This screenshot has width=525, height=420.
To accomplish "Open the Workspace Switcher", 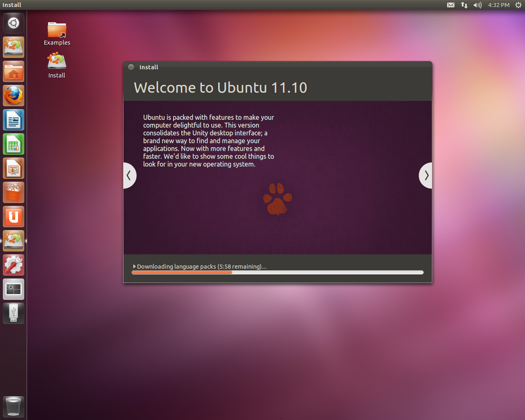I will coord(14,289).
